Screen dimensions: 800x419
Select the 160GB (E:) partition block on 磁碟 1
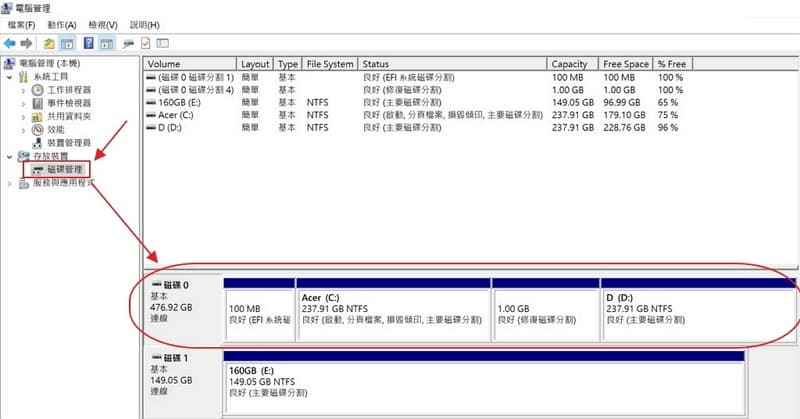tap(484, 383)
